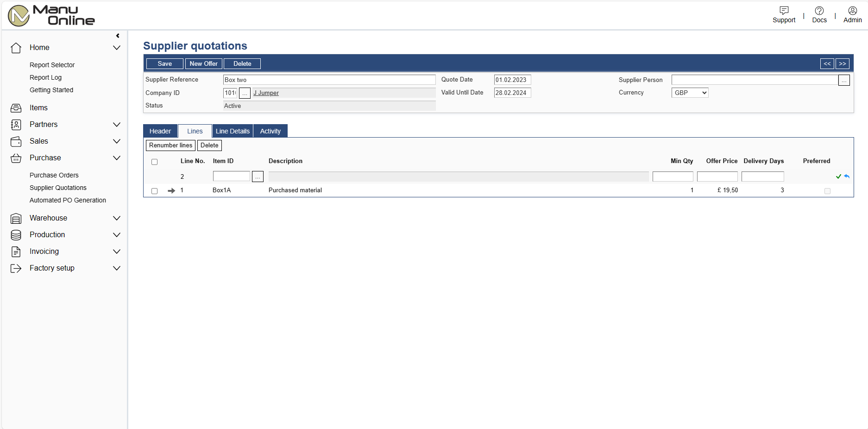Open the Docs help icon

[x=819, y=11]
